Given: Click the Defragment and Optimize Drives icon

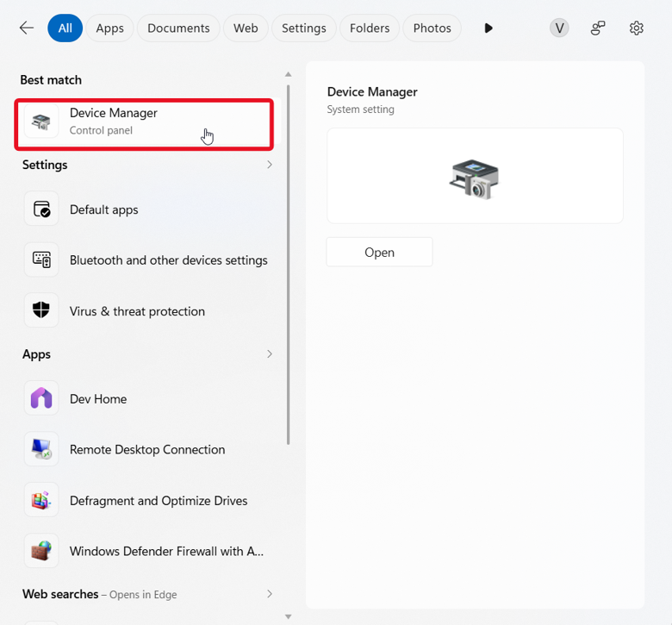Looking at the screenshot, I should (x=41, y=500).
